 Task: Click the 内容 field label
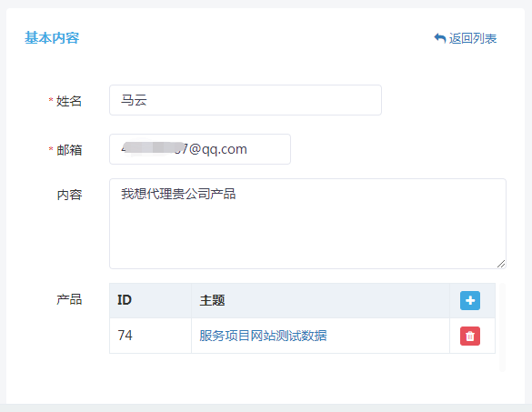pos(69,195)
